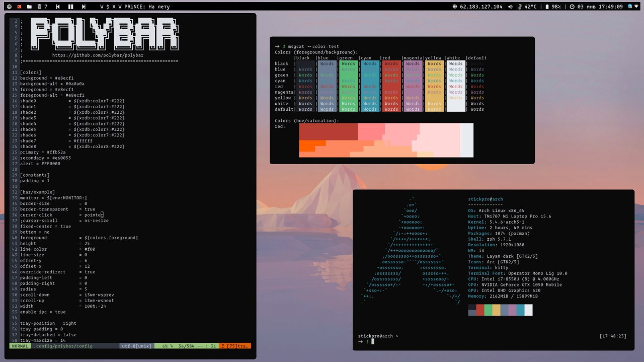Click the now playing song title
The height and width of the screenshot is (362, 644).
pyautogui.click(x=135, y=7)
